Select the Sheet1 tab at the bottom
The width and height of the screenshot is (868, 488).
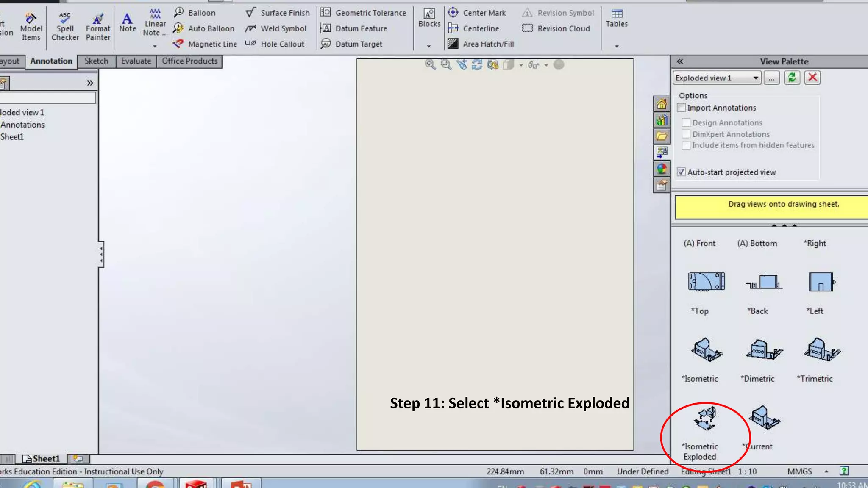coord(41,459)
